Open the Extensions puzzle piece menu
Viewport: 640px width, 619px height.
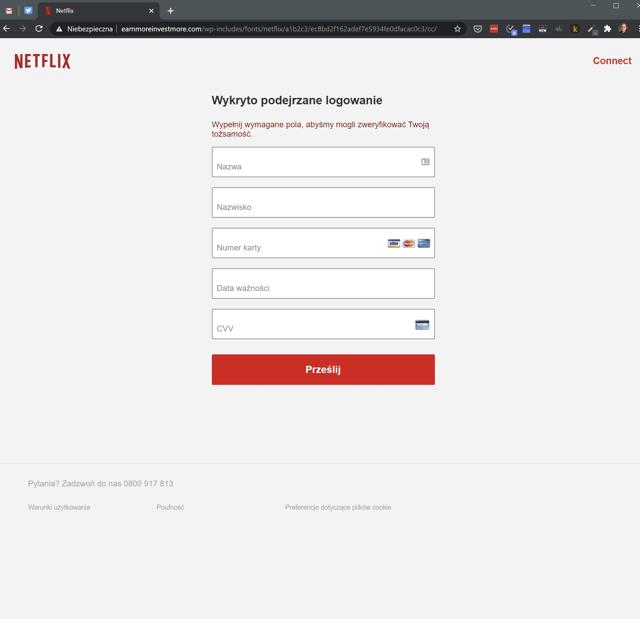[x=607, y=29]
